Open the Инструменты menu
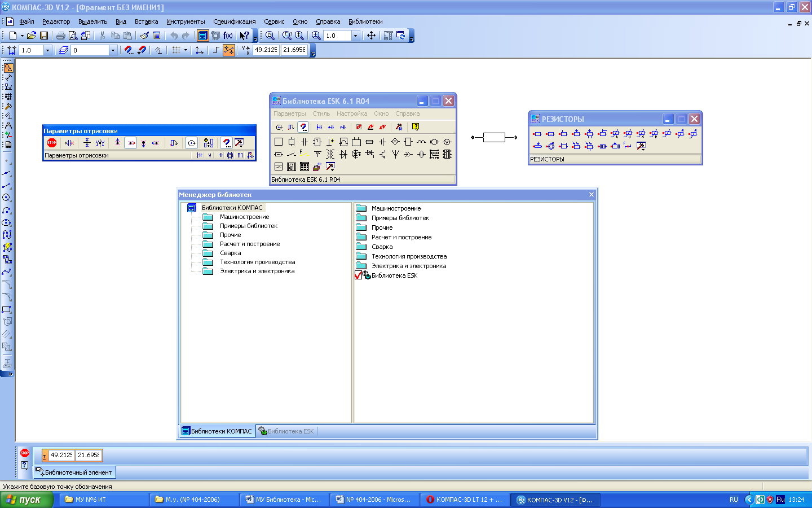Image resolution: width=812 pixels, height=508 pixels. [x=186, y=21]
